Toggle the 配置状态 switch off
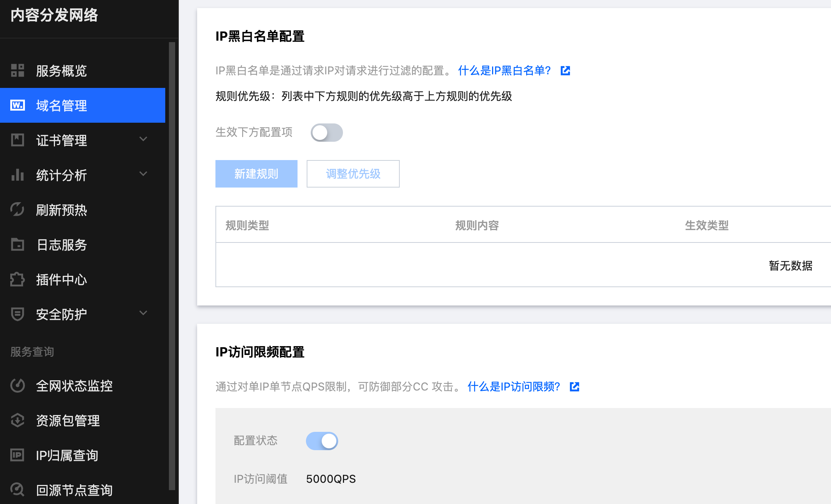Image resolution: width=831 pixels, height=504 pixels. coord(322,441)
